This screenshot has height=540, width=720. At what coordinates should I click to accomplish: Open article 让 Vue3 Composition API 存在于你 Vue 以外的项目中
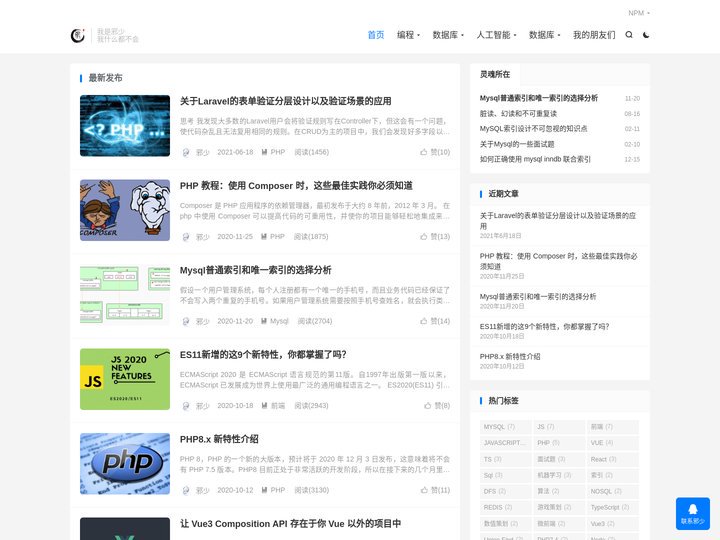[290, 523]
